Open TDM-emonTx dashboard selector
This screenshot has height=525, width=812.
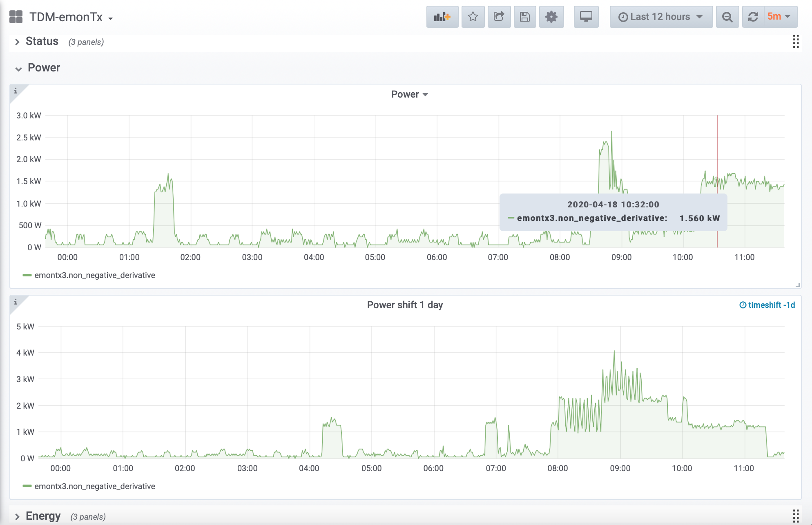tap(70, 17)
